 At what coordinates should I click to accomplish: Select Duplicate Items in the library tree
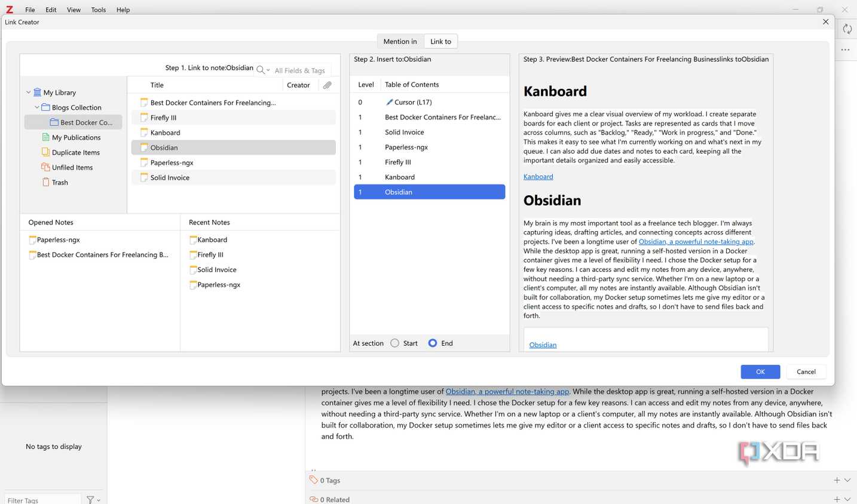pos(75,152)
